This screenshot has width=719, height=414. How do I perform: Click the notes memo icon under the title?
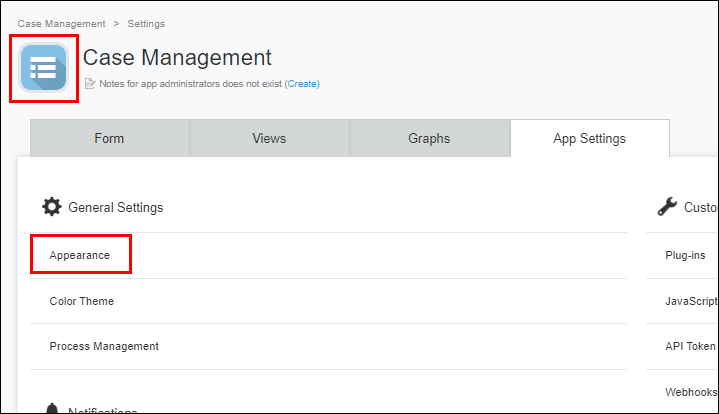[x=90, y=84]
